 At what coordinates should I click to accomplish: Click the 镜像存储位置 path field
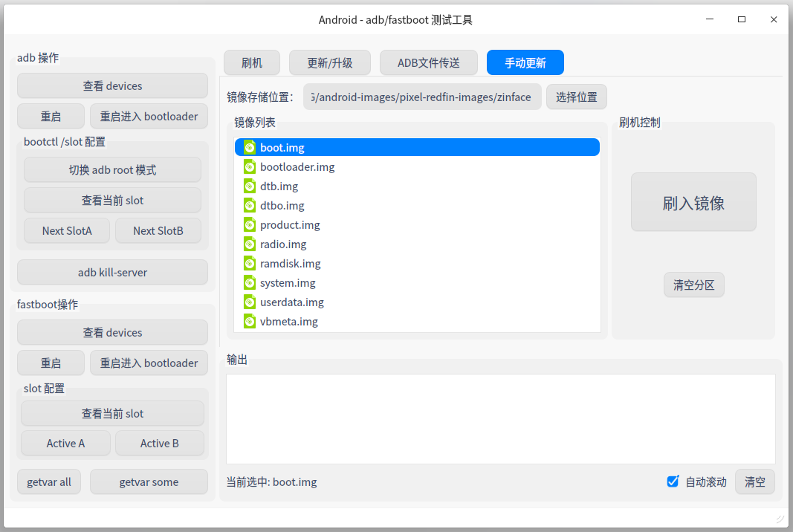[x=421, y=97]
